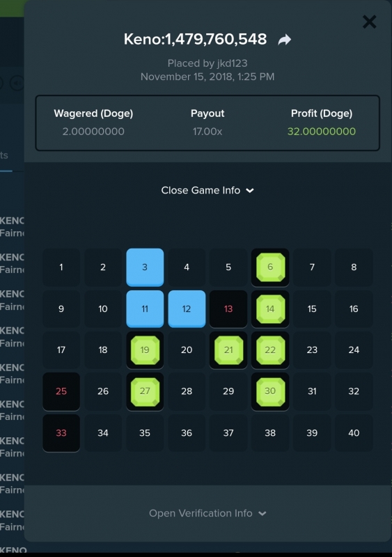This screenshot has width=392, height=557.
Task: Click the Profit (Doge) label
Action: click(x=322, y=113)
